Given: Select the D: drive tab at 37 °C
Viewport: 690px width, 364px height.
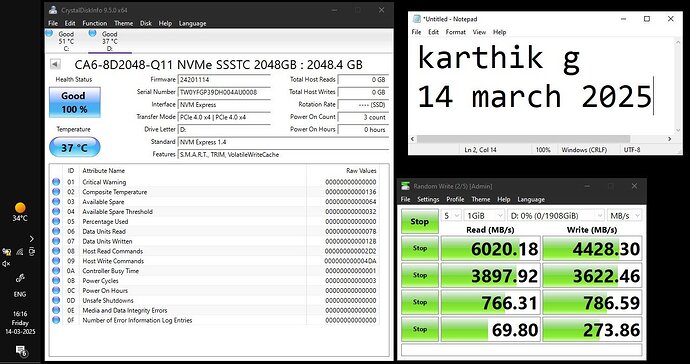Looking at the screenshot, I should (x=110, y=41).
